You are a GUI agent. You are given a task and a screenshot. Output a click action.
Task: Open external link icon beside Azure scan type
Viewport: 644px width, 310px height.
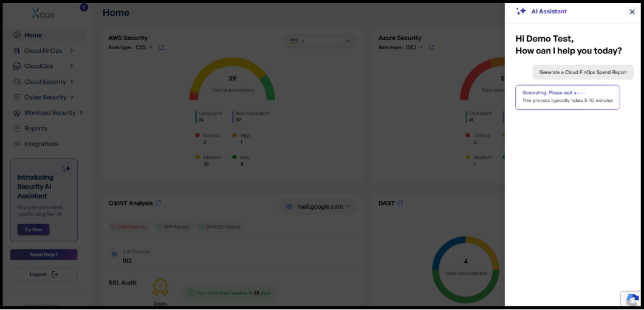coord(431,47)
